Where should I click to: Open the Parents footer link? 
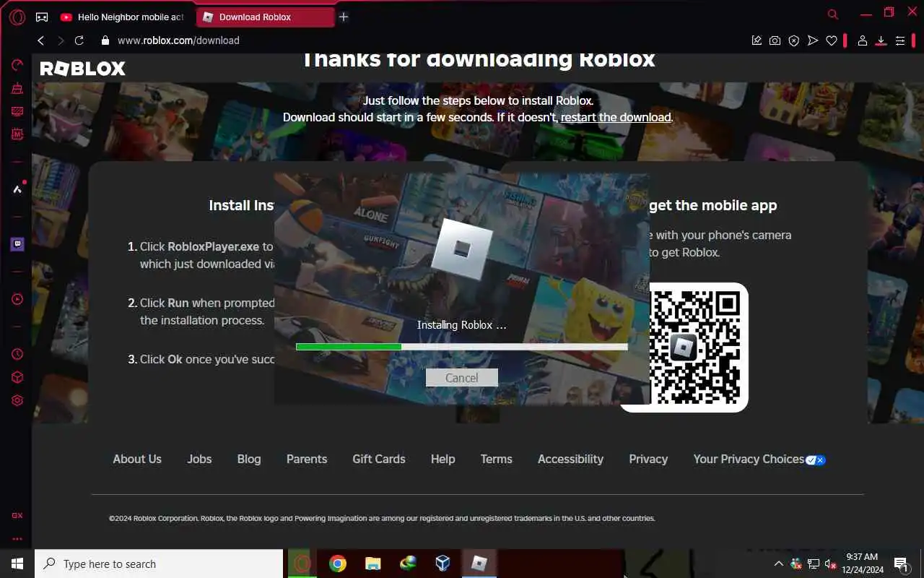click(307, 459)
